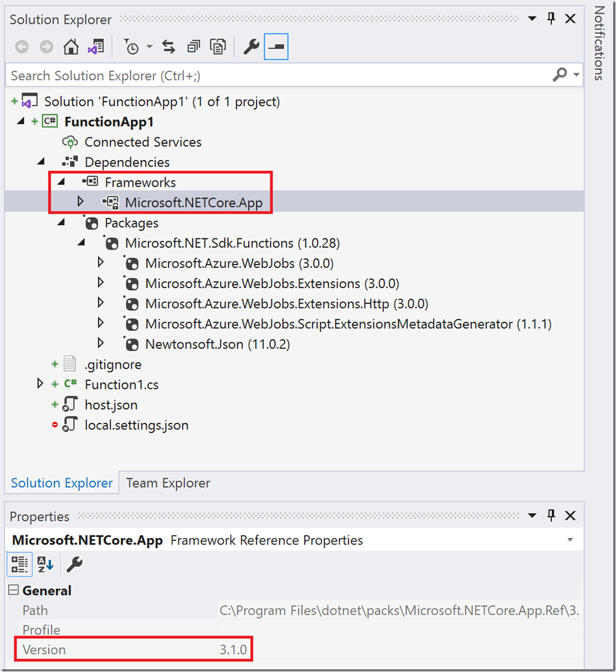Collapse the FunctionApp1 project node
Screen dimensions: 616x672
(x=20, y=121)
